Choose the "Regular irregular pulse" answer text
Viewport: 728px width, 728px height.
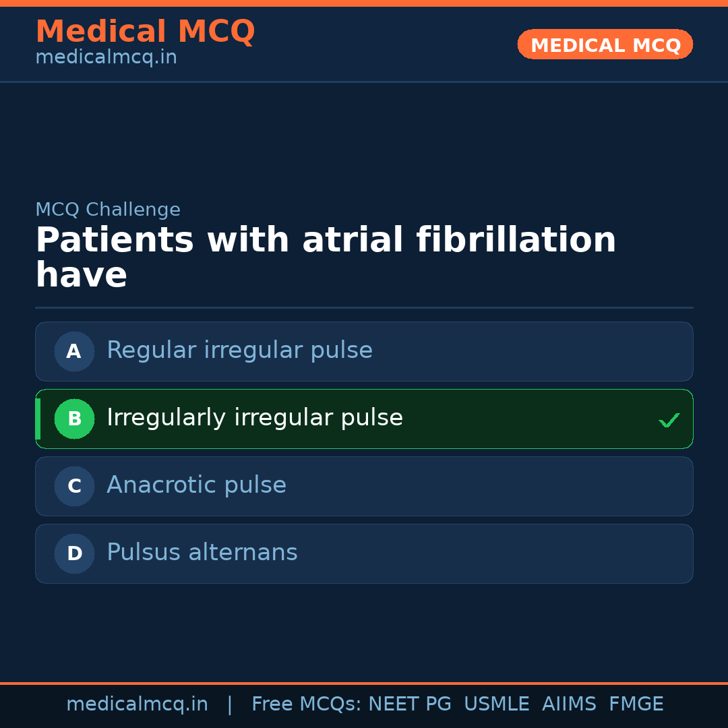tap(239, 351)
